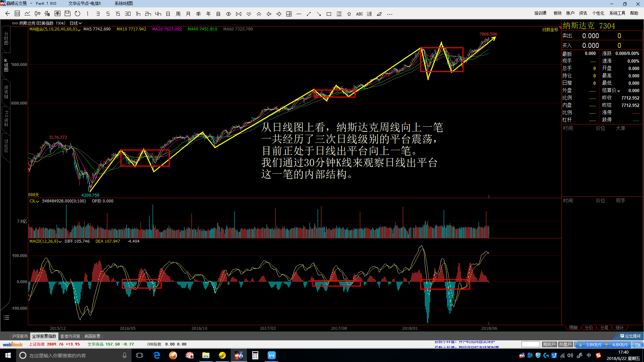This screenshot has width=644, height=362.
Task: Select the horizontal line drawing tool
Action: [299, 14]
